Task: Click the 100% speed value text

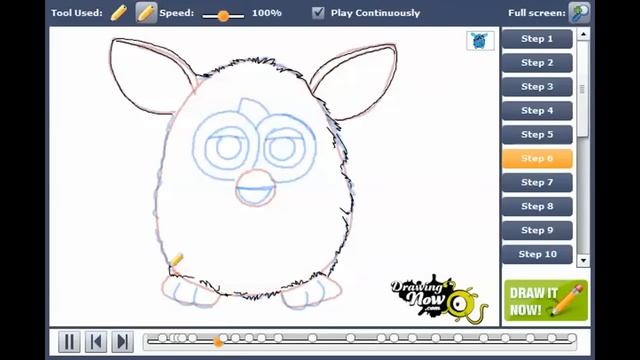Action: [267, 13]
